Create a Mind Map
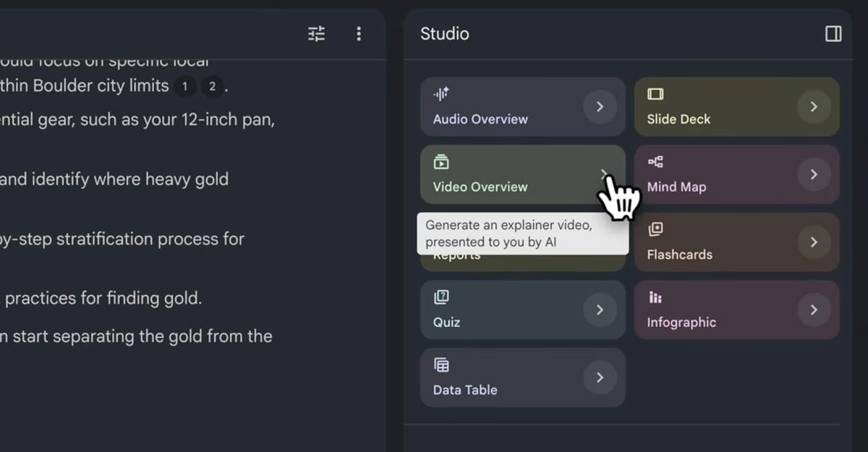Viewport: 868px width, 452px height. point(736,174)
